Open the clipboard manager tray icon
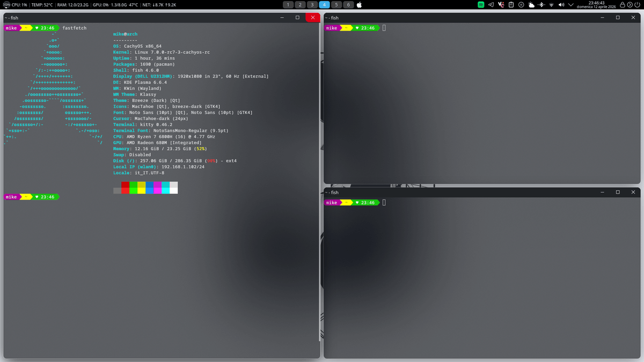 click(x=511, y=5)
